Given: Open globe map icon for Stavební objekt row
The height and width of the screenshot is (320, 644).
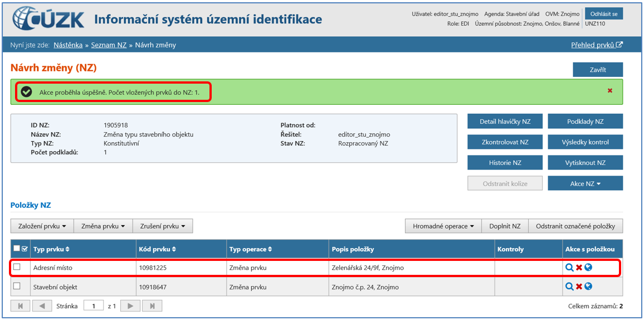Looking at the screenshot, I should pyautogui.click(x=588, y=287).
